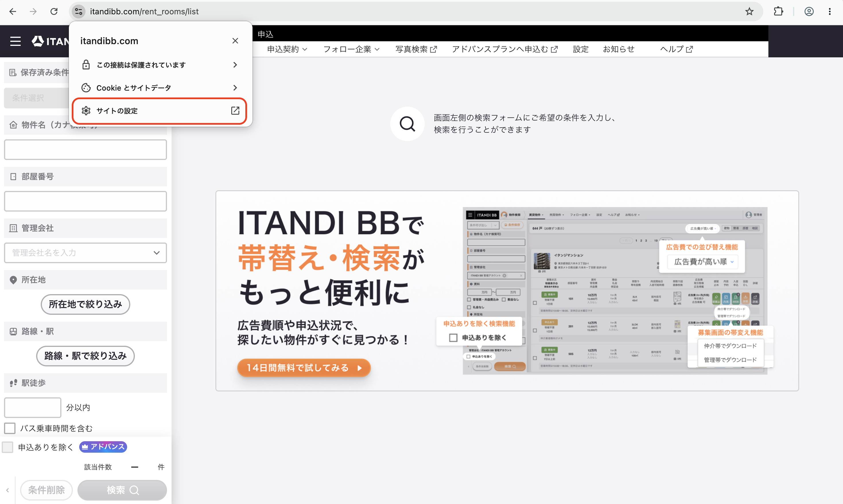This screenshot has height=504, width=843.
Task: Click the 駅徒歩 minutes input field
Action: click(x=33, y=407)
